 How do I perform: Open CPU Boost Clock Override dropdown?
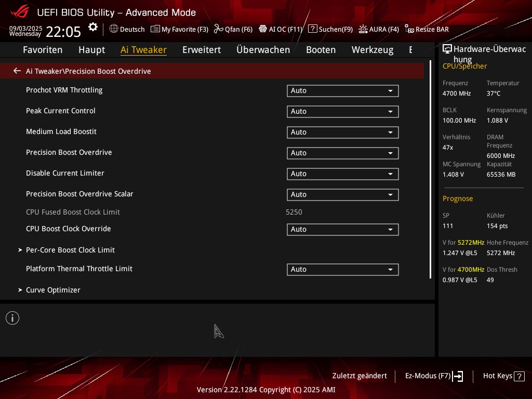point(343,229)
